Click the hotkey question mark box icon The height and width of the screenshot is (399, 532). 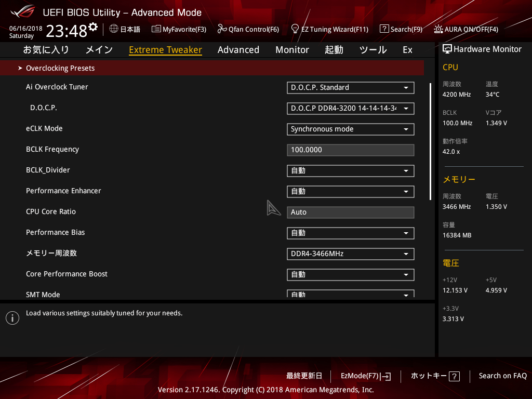454,376
